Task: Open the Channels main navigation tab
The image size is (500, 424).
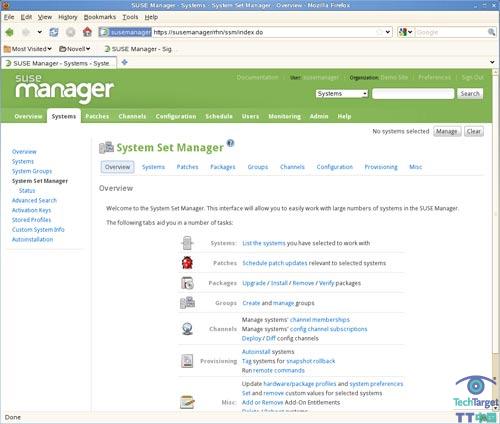Action: coord(132,116)
